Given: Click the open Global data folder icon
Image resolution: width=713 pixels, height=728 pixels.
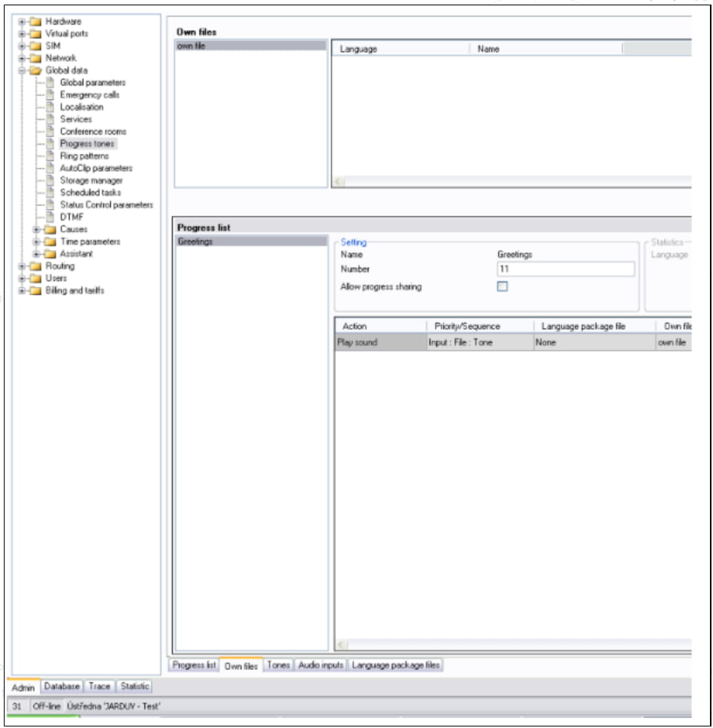Looking at the screenshot, I should (x=35, y=70).
